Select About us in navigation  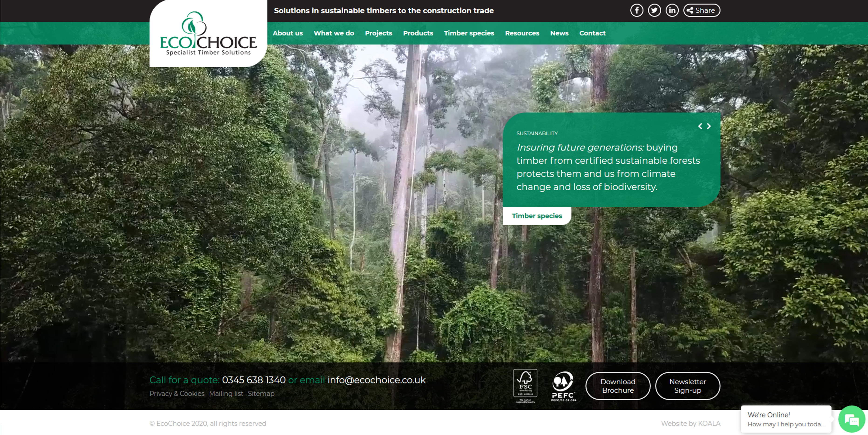(x=287, y=33)
